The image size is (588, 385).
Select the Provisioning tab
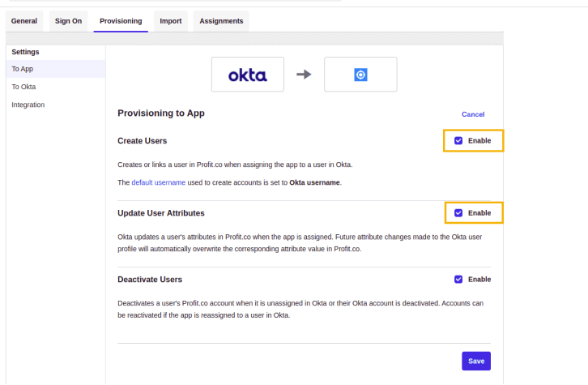[x=121, y=21]
